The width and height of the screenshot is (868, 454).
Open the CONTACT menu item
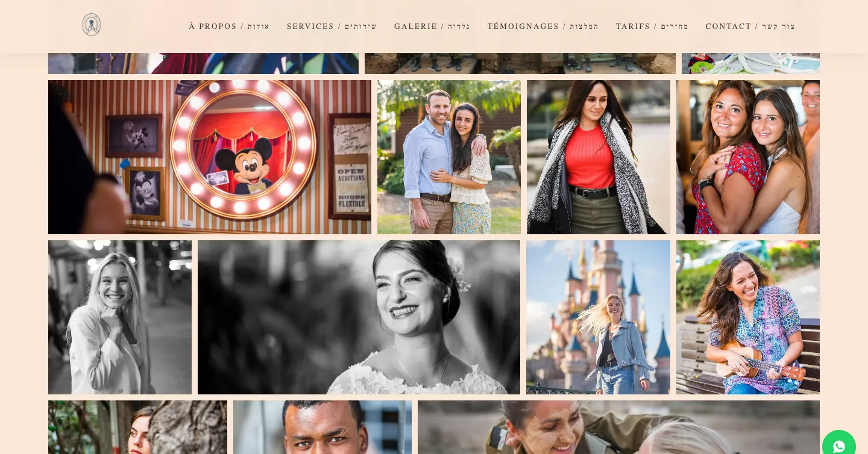click(750, 26)
